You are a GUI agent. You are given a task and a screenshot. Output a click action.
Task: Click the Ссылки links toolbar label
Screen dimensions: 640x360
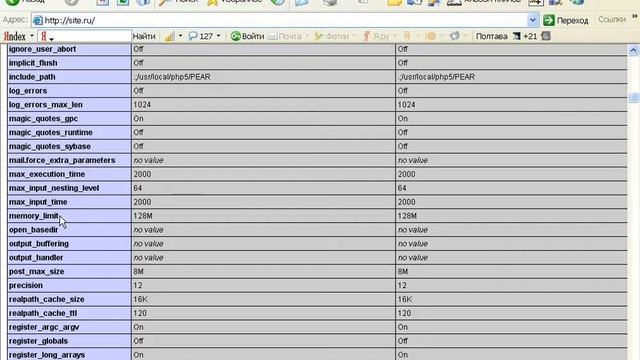point(611,19)
